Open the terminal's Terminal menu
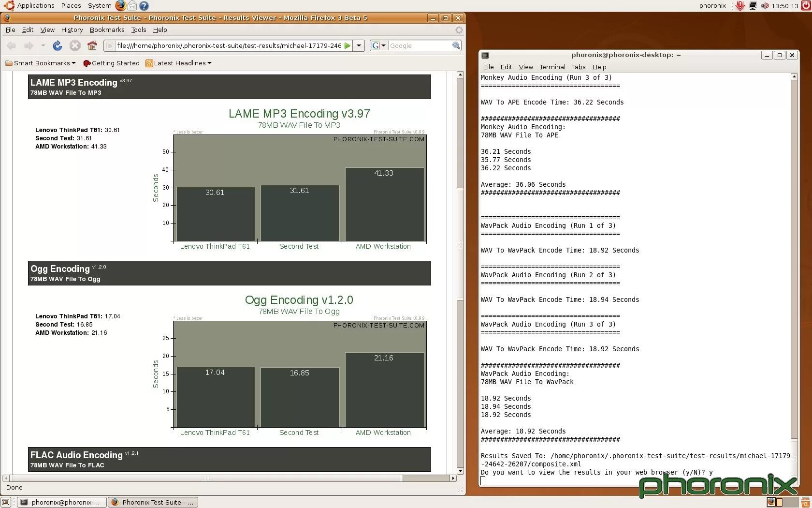Image resolution: width=812 pixels, height=508 pixels. [x=552, y=67]
